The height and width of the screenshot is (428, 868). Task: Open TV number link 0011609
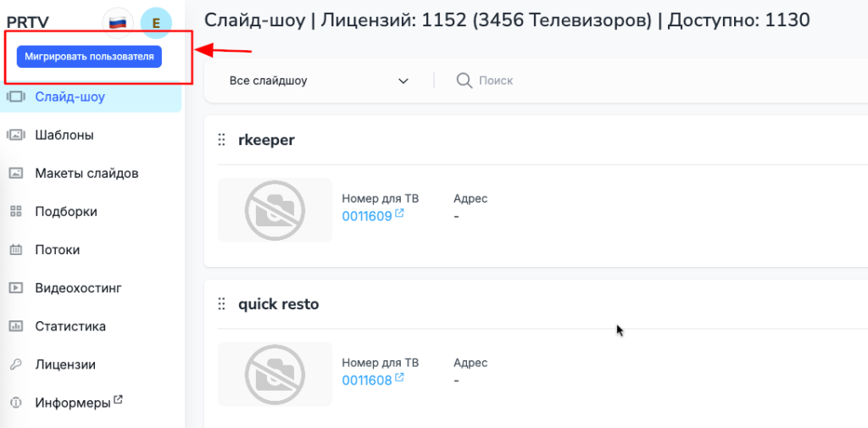[x=367, y=216]
